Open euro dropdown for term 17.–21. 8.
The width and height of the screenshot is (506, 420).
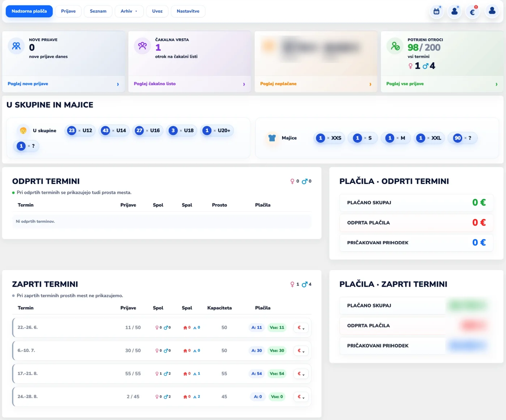point(301,374)
